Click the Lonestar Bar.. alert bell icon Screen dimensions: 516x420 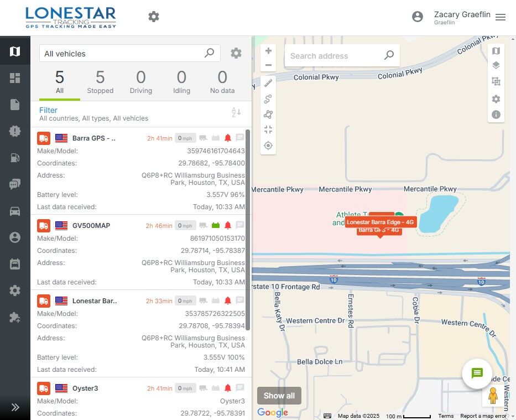point(228,300)
